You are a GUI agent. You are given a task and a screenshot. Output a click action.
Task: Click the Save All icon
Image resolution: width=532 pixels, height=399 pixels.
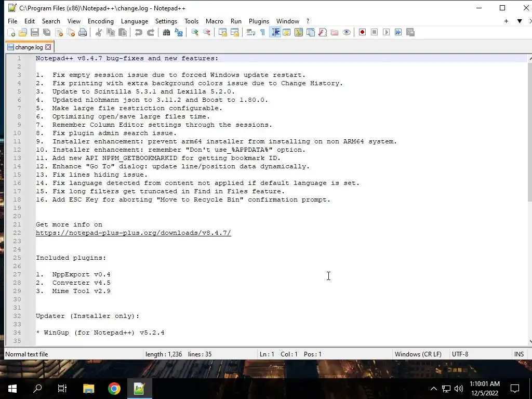click(47, 32)
